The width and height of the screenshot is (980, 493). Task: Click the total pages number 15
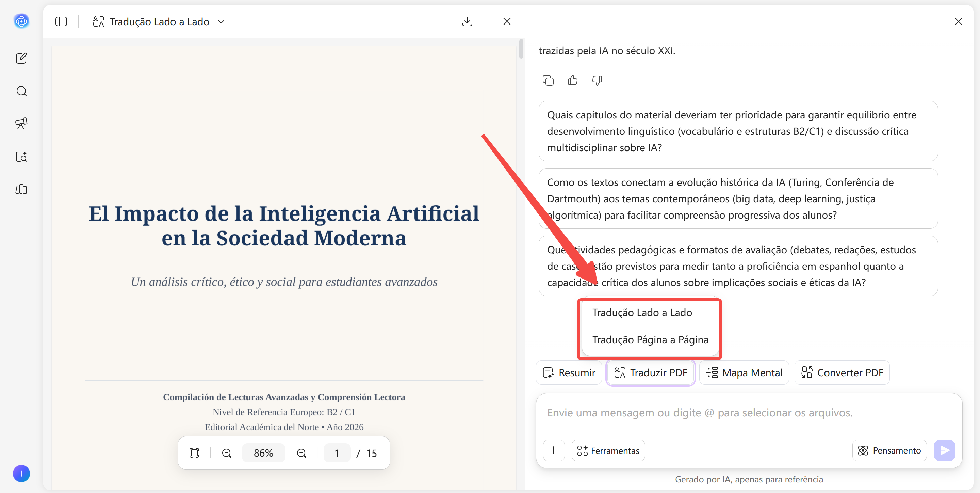[x=371, y=453]
